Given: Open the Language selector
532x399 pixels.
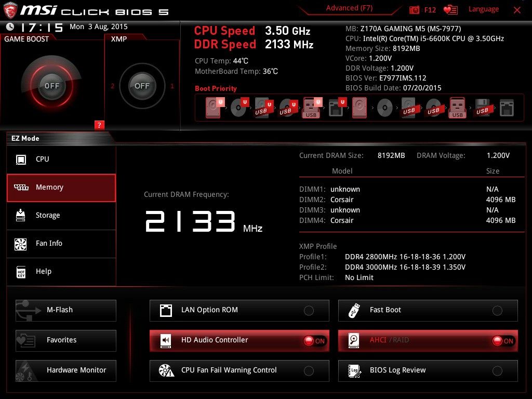Looking at the screenshot, I should coord(484,9).
